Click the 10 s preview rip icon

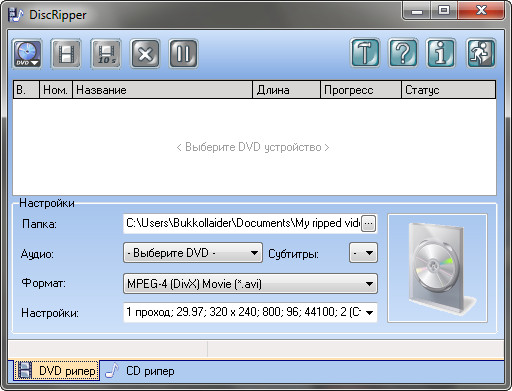tap(106, 54)
